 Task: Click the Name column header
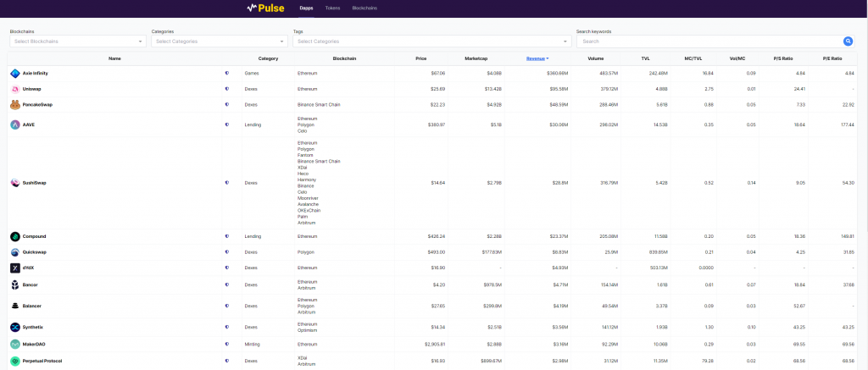click(114, 58)
